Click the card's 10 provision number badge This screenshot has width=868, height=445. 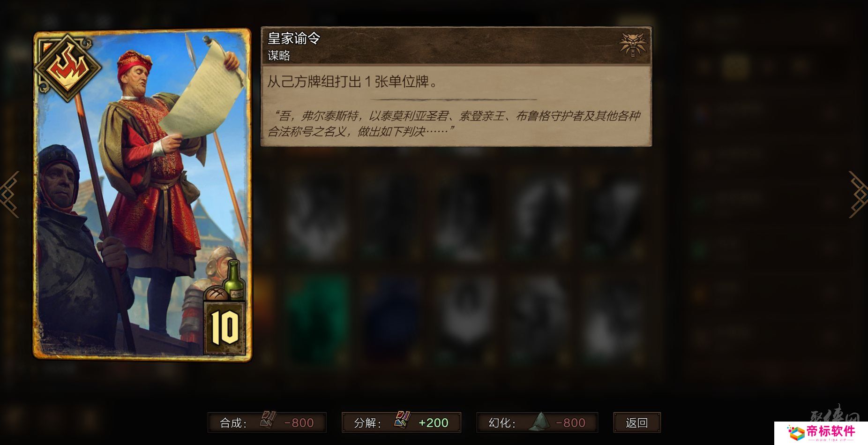(x=224, y=328)
